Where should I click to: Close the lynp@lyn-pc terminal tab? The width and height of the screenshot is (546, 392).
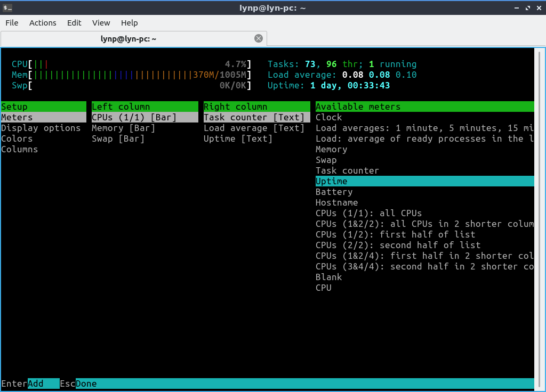(259, 38)
